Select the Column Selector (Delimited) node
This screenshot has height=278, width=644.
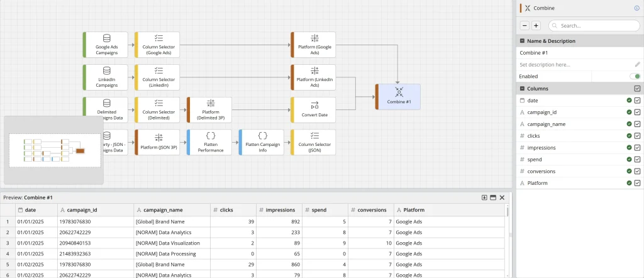point(157,109)
